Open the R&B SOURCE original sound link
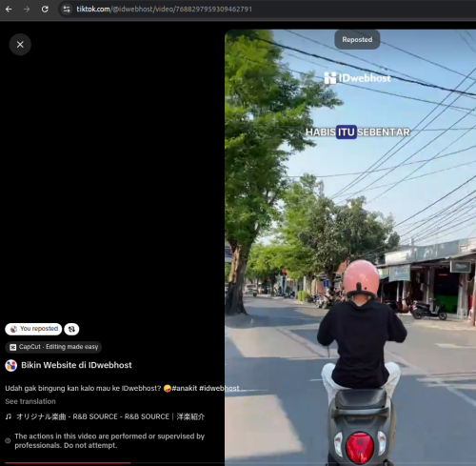The width and height of the screenshot is (476, 466). pyautogui.click(x=110, y=416)
